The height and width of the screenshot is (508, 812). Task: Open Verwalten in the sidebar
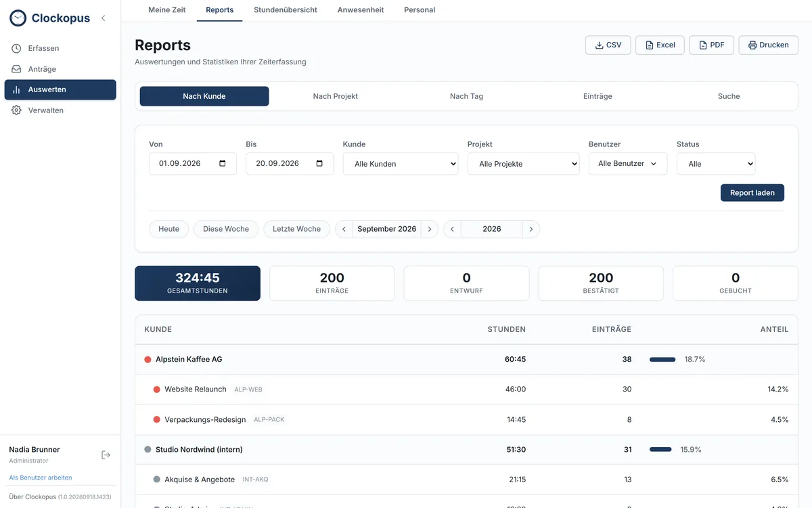click(x=60, y=110)
